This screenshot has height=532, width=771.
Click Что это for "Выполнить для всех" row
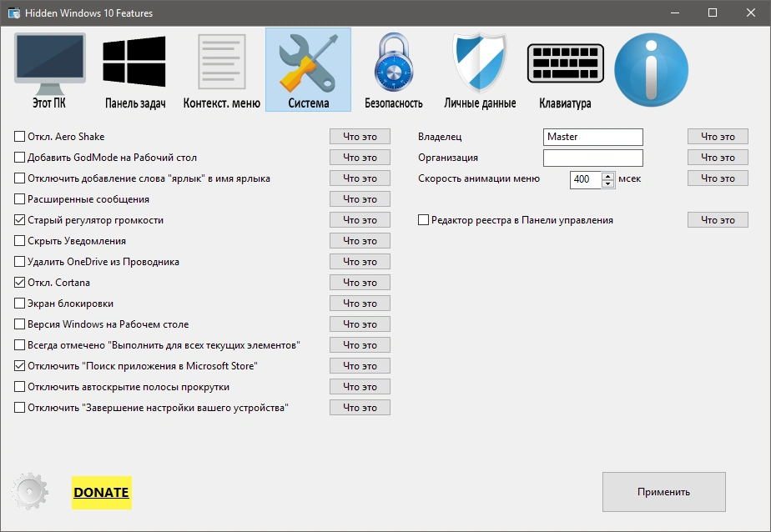point(360,345)
